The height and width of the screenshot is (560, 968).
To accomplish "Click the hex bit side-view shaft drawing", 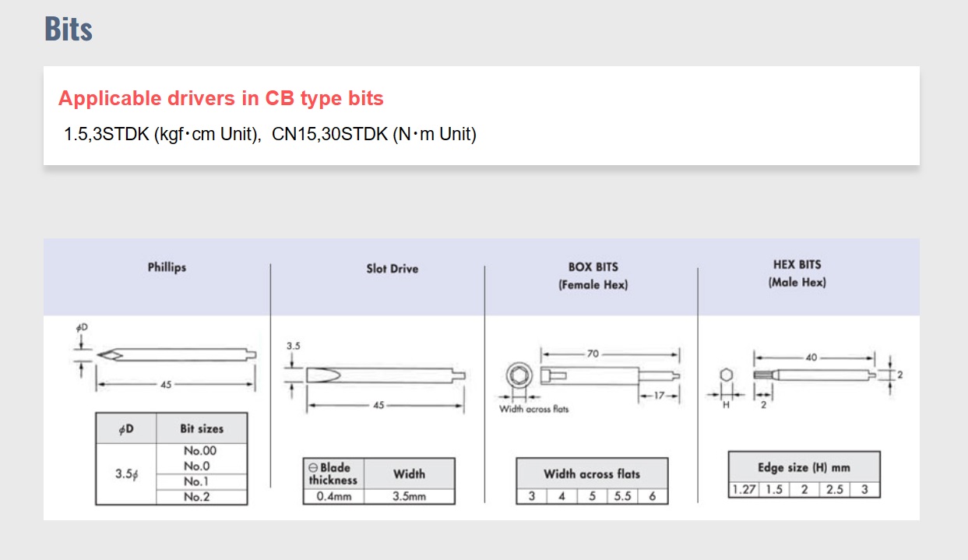I will pyautogui.click(x=814, y=375).
